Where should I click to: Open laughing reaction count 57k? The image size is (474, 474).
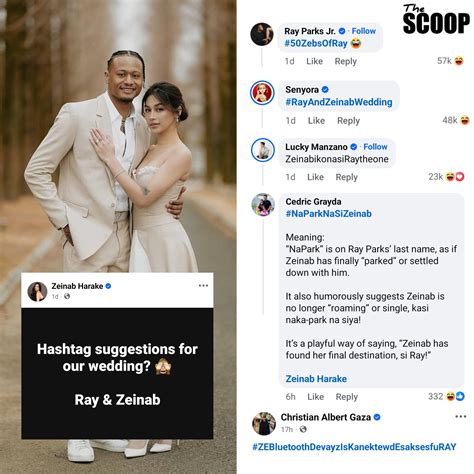pyautogui.click(x=450, y=61)
